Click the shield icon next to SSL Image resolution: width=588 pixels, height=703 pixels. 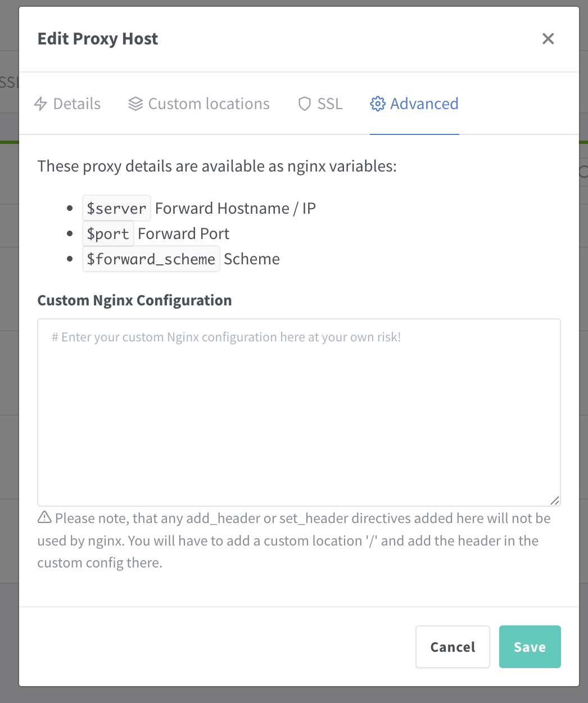click(x=304, y=104)
